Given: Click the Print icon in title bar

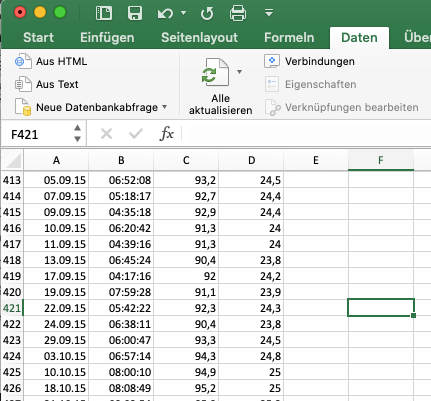Looking at the screenshot, I should coord(238,13).
